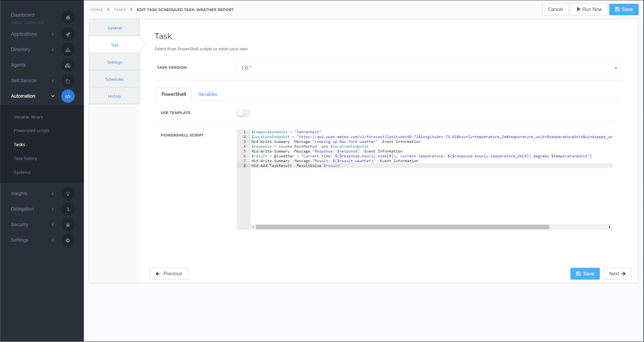Click the Settings gear icon in the sidebar
The width and height of the screenshot is (644, 342).
[x=68, y=240]
